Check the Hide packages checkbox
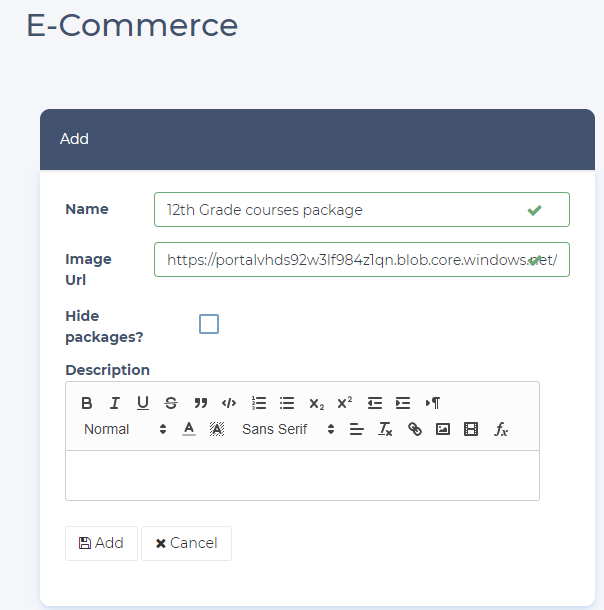Viewport: 604px width, 610px height. point(209,324)
